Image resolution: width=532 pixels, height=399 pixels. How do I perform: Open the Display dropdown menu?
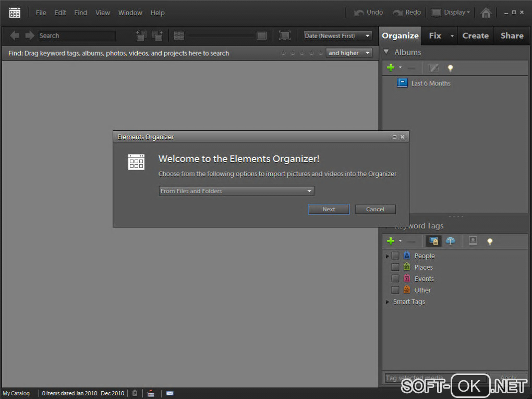pyautogui.click(x=451, y=13)
